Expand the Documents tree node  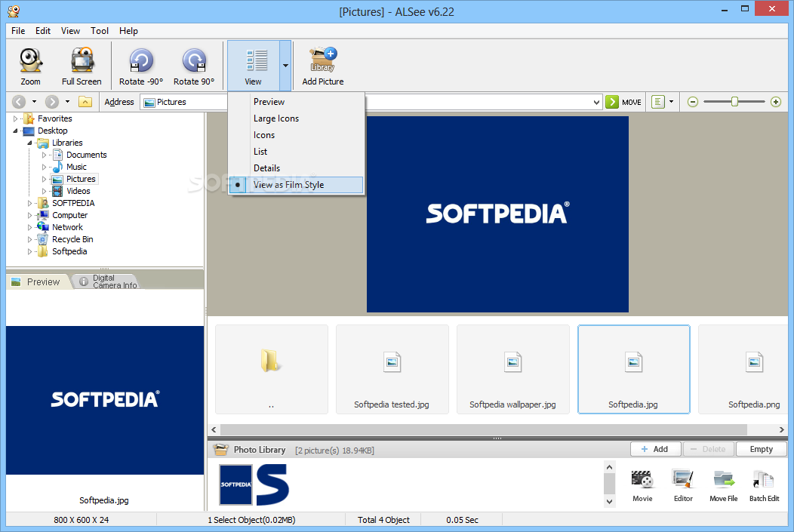pos(44,155)
